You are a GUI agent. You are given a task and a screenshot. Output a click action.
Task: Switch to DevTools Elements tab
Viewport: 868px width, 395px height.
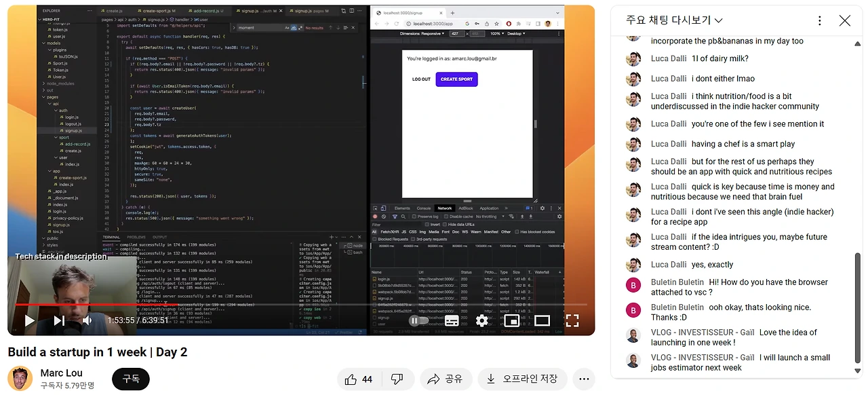click(x=402, y=208)
